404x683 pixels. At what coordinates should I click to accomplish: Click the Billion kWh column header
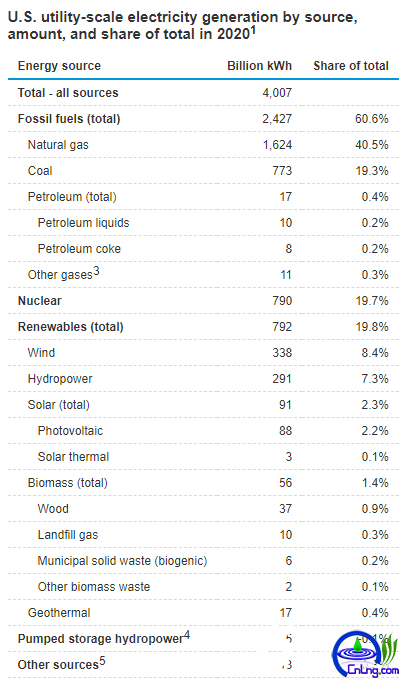[x=259, y=66]
